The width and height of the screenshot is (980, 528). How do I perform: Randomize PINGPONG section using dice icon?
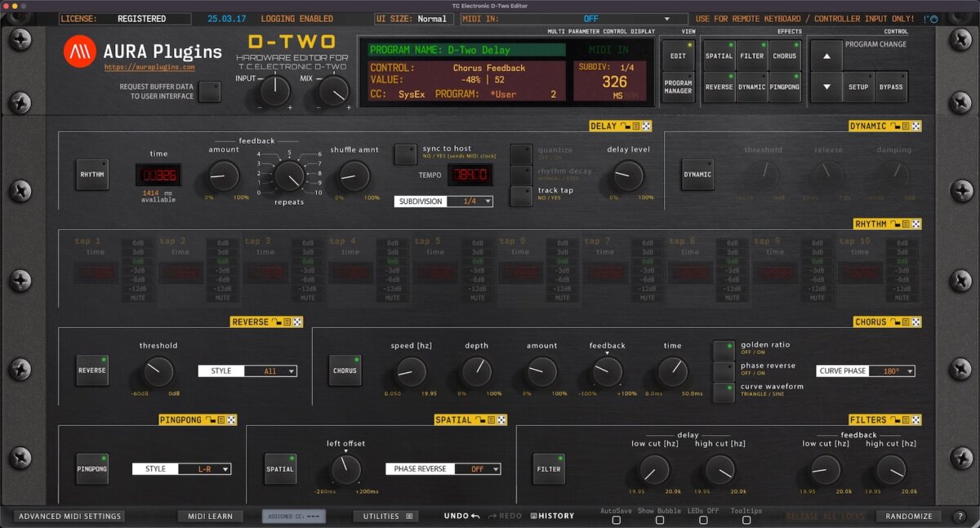click(x=232, y=420)
